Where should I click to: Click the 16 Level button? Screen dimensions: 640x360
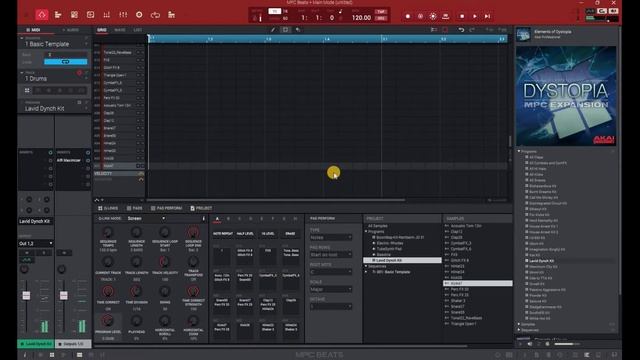[x=268, y=233]
